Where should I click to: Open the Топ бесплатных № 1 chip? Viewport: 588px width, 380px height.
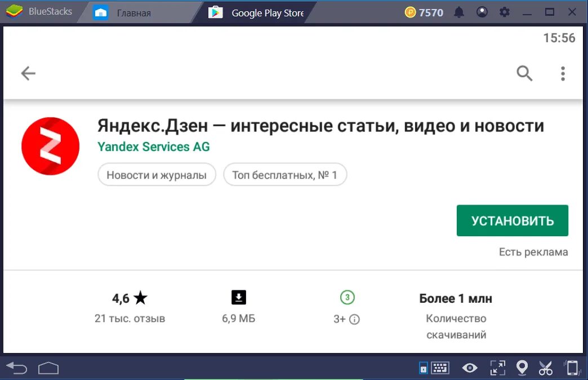284,175
